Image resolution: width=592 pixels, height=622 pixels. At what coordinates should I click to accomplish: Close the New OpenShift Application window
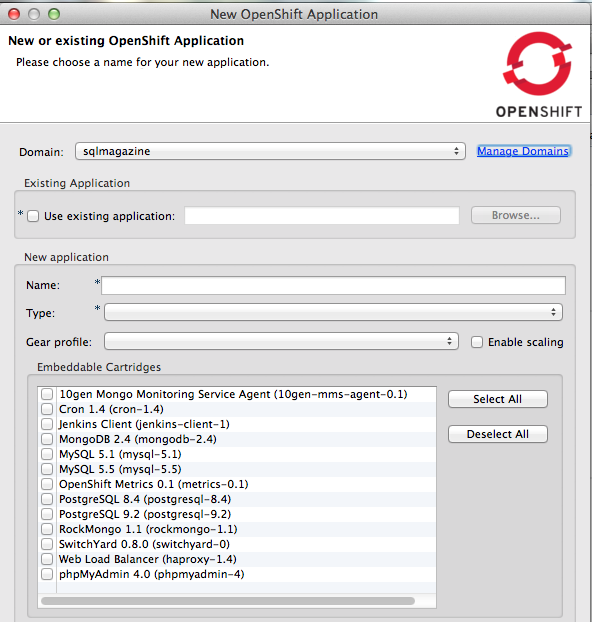(x=14, y=14)
